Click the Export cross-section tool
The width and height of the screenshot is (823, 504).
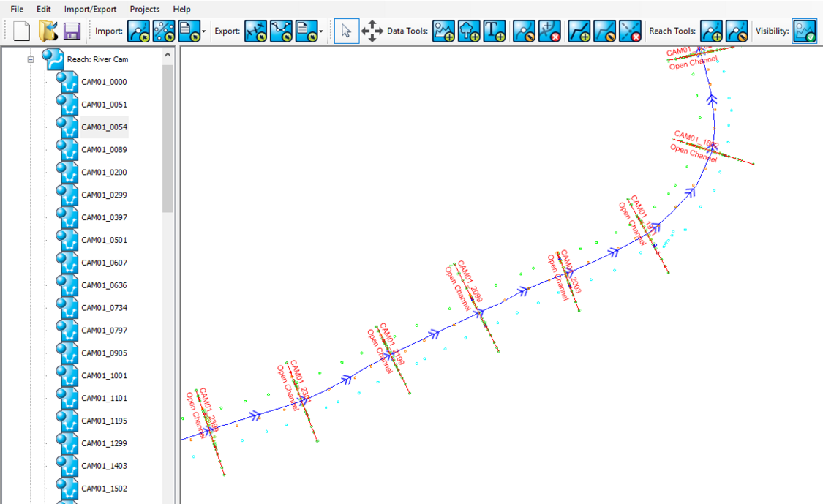(x=255, y=31)
